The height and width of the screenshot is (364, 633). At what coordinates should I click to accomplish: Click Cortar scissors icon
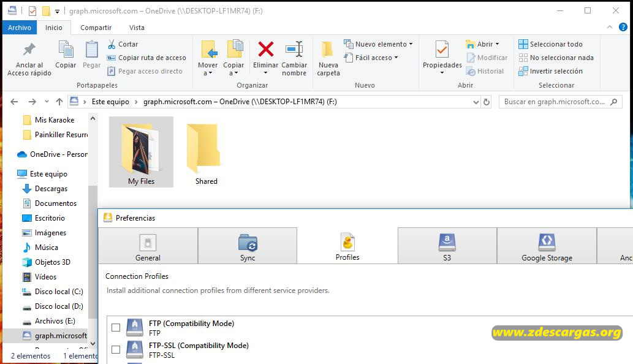112,44
